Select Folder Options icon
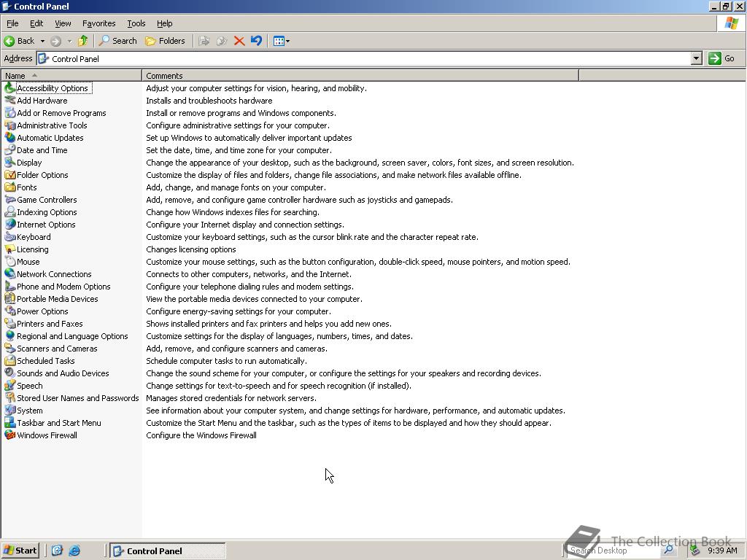Screen dimensions: 747x560 click(10, 175)
